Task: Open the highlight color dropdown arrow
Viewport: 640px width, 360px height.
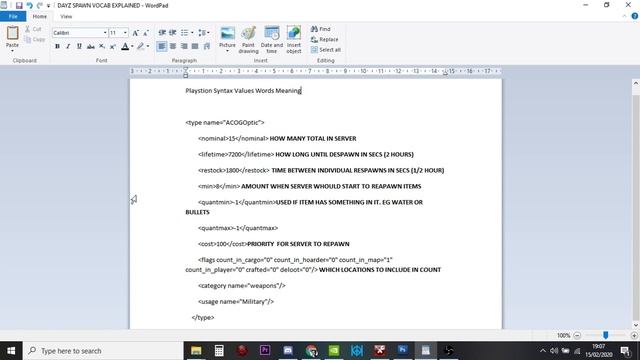Action: click(x=148, y=46)
